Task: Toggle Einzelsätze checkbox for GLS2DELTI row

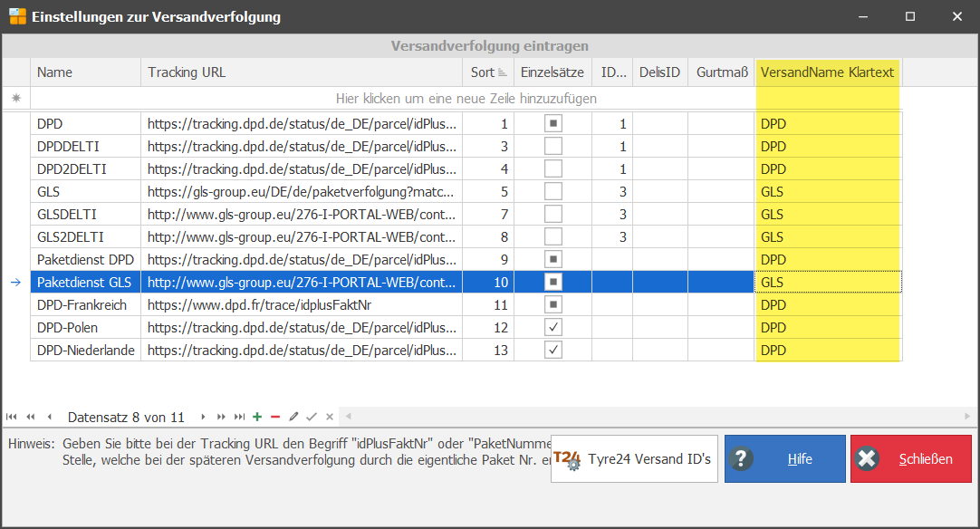Action: point(553,236)
